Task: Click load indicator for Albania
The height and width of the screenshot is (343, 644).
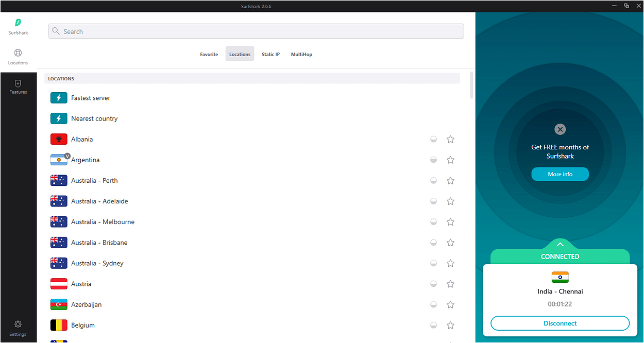Action: click(434, 139)
